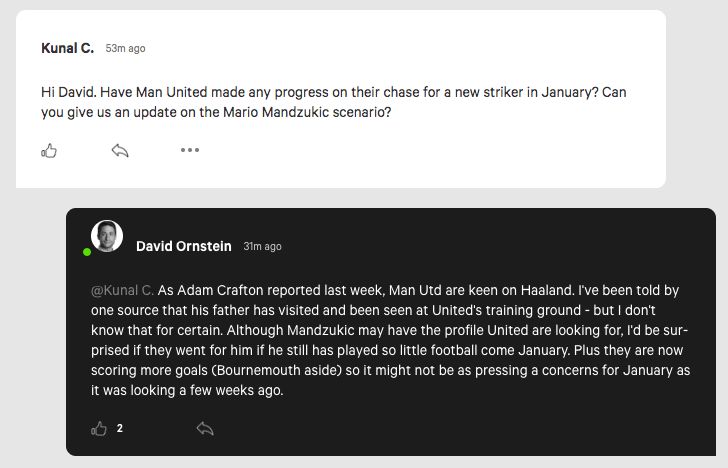Click the green online status dot
The width and height of the screenshot is (728, 468).
click(87, 252)
